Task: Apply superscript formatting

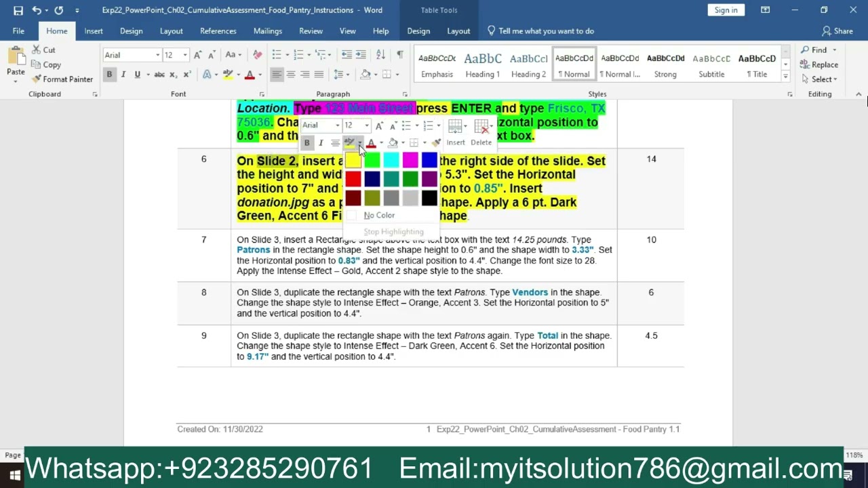Action: 187,75
